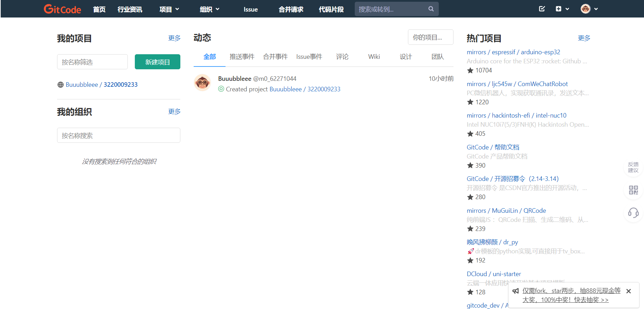The width and height of the screenshot is (644, 309).
Task: Click Buuubbleee's monkey avatar in activity feed
Action: point(202,83)
